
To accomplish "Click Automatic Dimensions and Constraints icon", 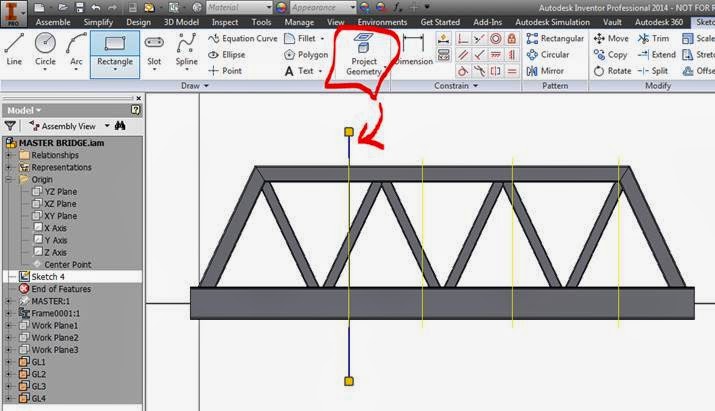I will tap(443, 39).
